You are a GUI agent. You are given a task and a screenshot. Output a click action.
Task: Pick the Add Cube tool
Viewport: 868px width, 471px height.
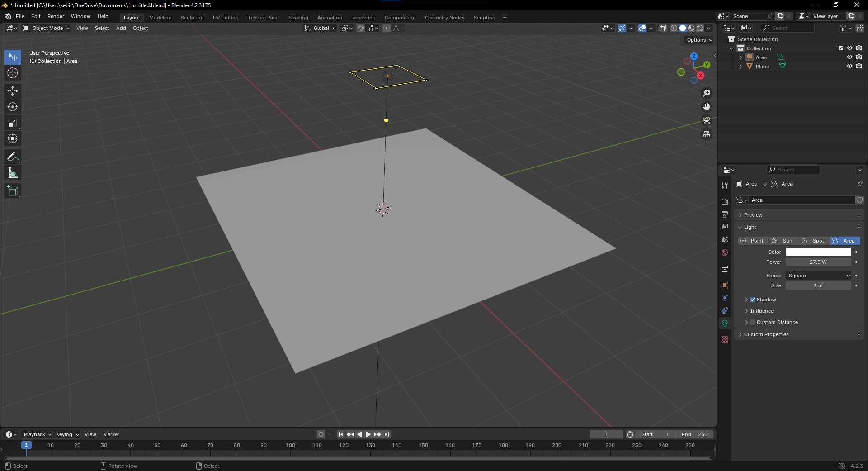(12, 190)
